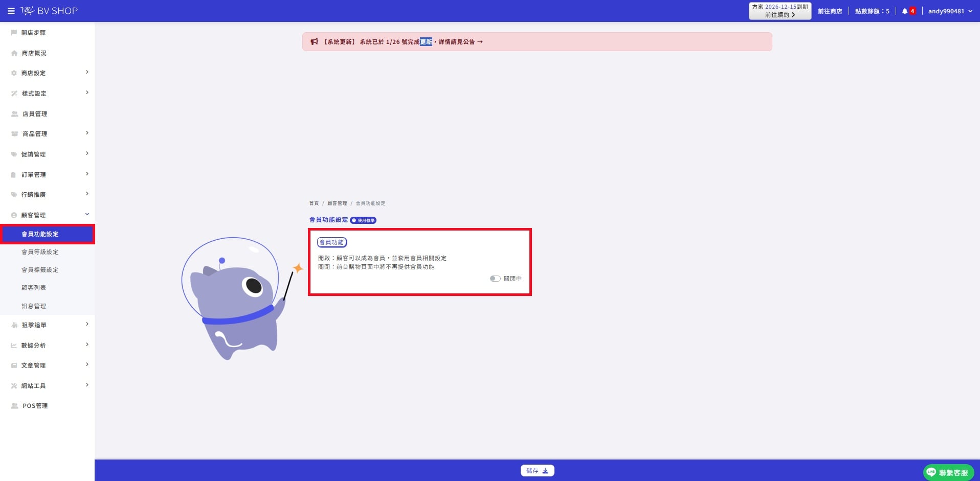Click the 聯繫客服 LINE button
The image size is (980, 481).
948,473
